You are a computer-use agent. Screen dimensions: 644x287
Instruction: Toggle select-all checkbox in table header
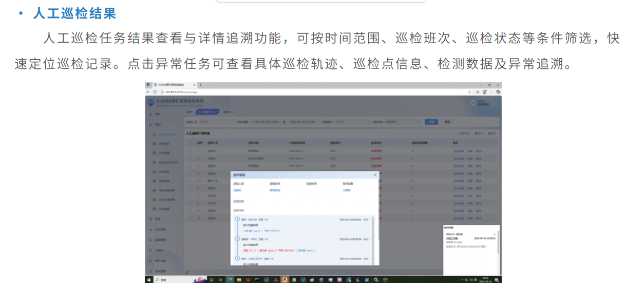coord(190,142)
